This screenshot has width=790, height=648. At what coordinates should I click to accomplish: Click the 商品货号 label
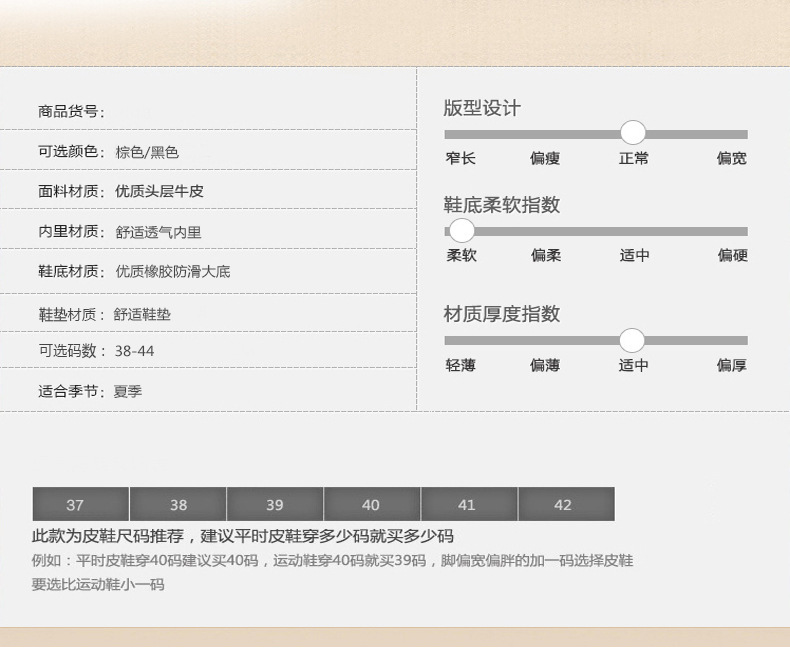click(68, 111)
